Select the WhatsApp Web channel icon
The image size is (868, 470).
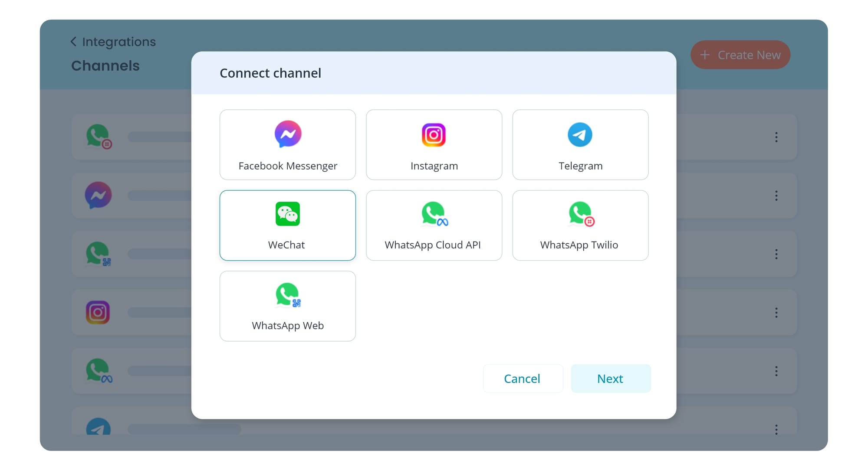pyautogui.click(x=287, y=294)
